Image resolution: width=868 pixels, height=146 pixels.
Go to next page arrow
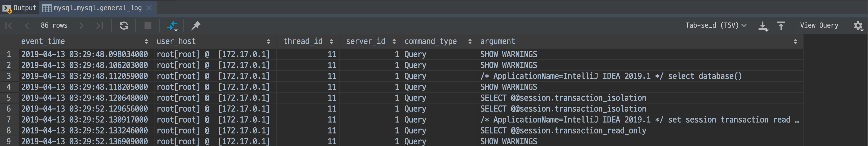81,26
